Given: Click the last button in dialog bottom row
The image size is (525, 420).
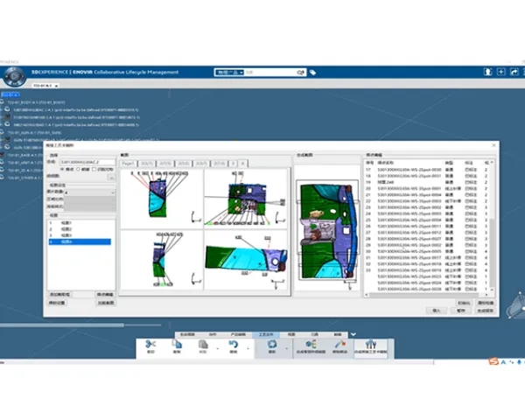Looking at the screenshot, I should (485, 311).
